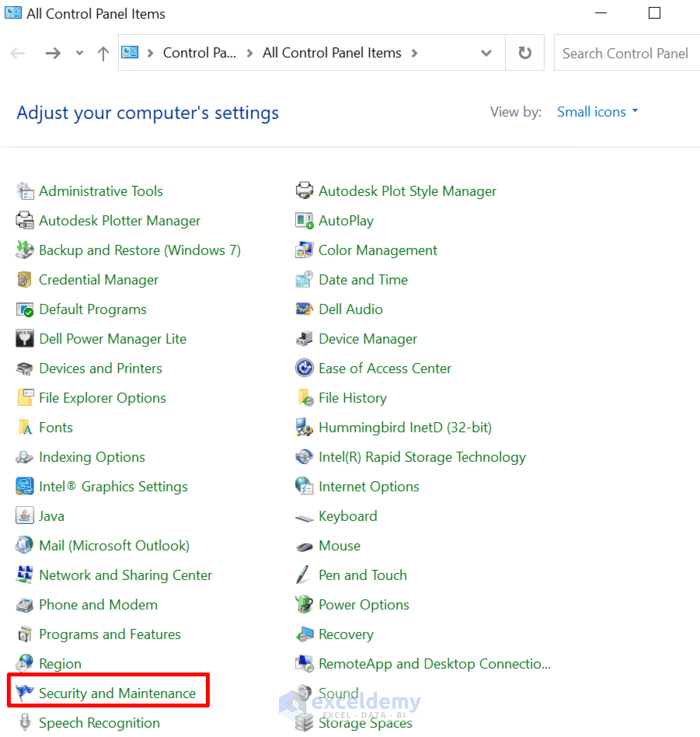Open the Storage Spaces link
Viewport: 700px width, 737px height.
(x=365, y=722)
